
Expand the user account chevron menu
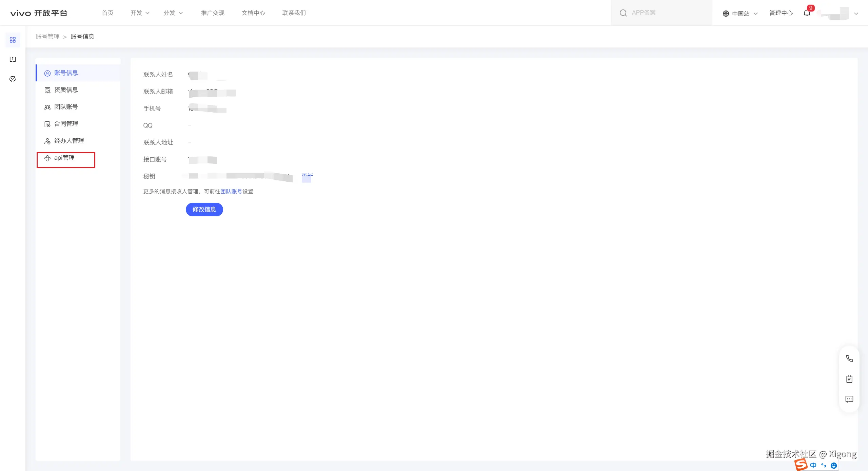(856, 14)
